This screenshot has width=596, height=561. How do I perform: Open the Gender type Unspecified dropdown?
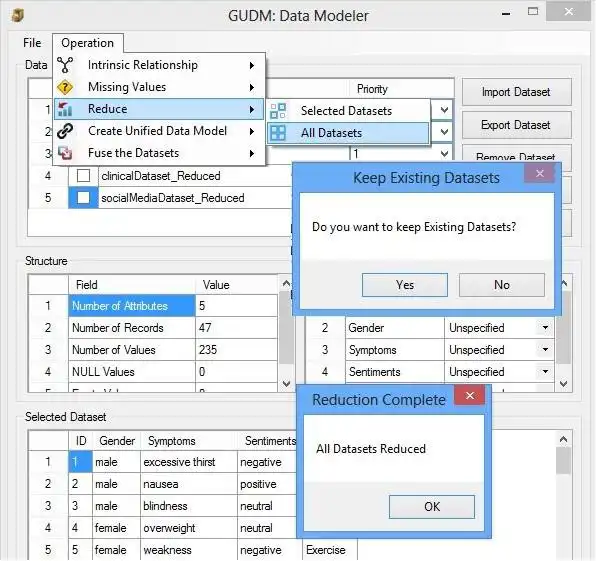[545, 328]
